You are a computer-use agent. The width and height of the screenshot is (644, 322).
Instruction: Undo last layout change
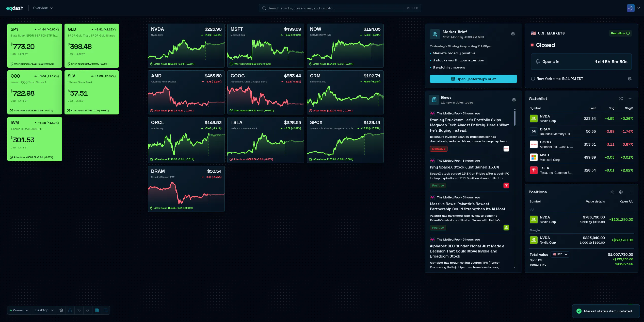(79, 310)
